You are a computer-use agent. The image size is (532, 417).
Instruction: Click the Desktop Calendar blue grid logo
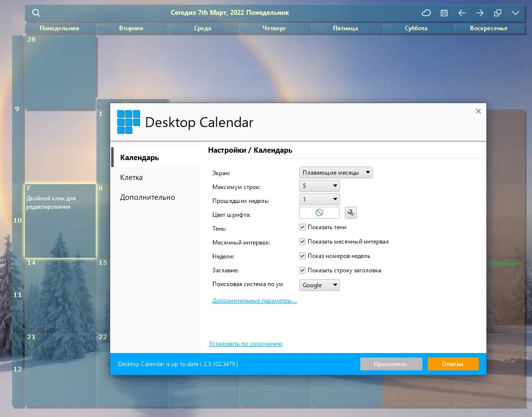click(128, 121)
